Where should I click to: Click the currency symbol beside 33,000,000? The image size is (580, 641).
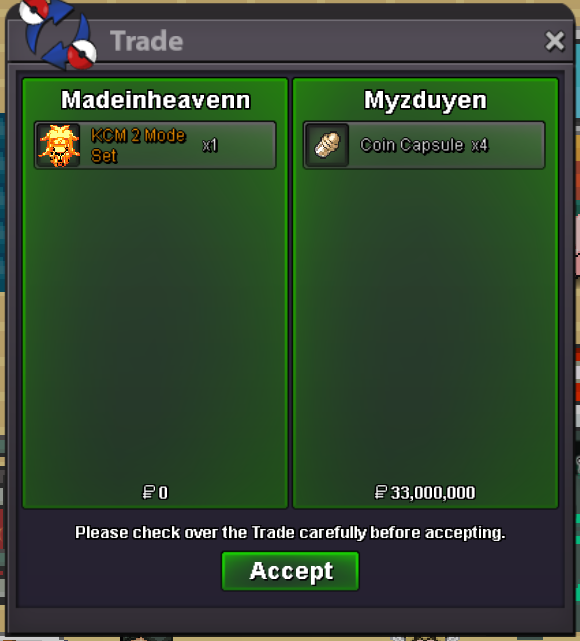coord(381,492)
